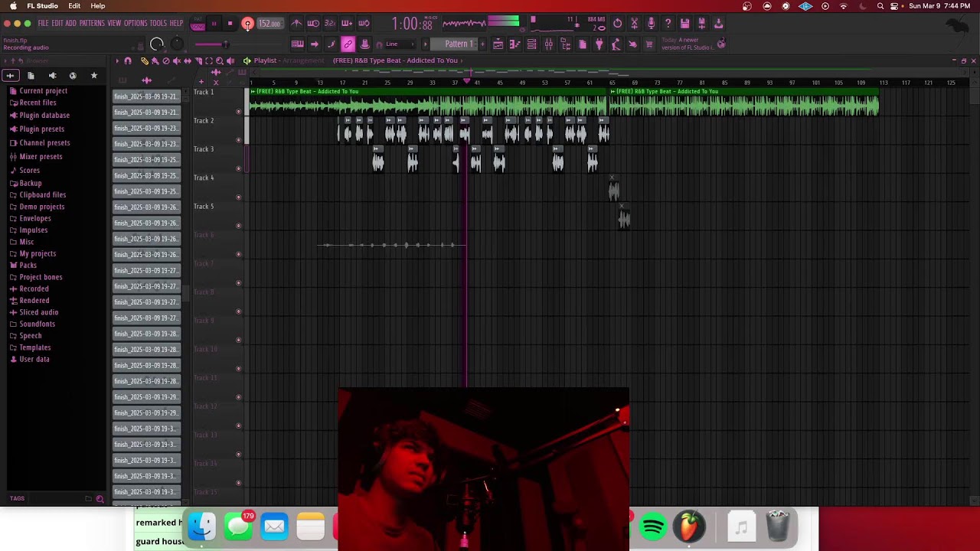This screenshot has width=980, height=551.
Task: Select the pencil draw tool in Playlist
Action: [x=145, y=61]
